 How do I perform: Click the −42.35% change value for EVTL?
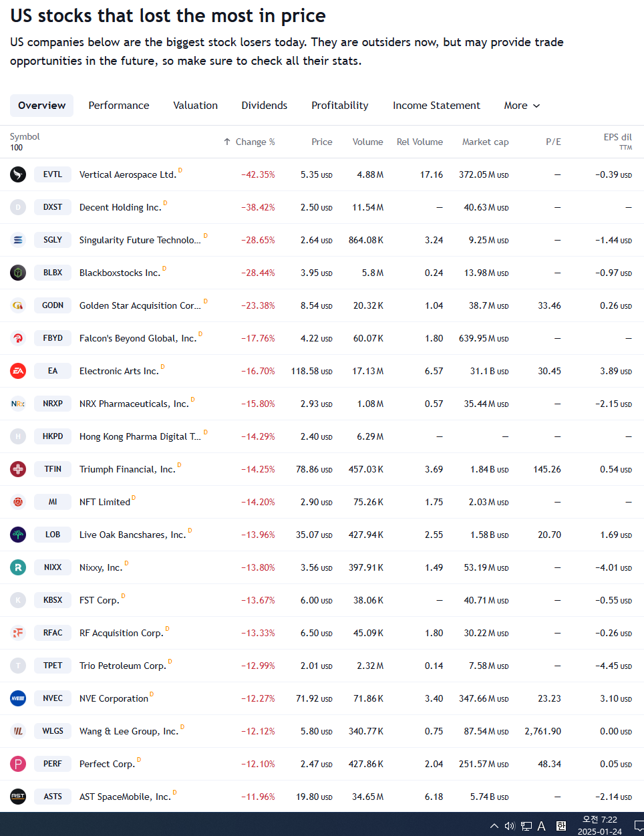[x=258, y=174]
